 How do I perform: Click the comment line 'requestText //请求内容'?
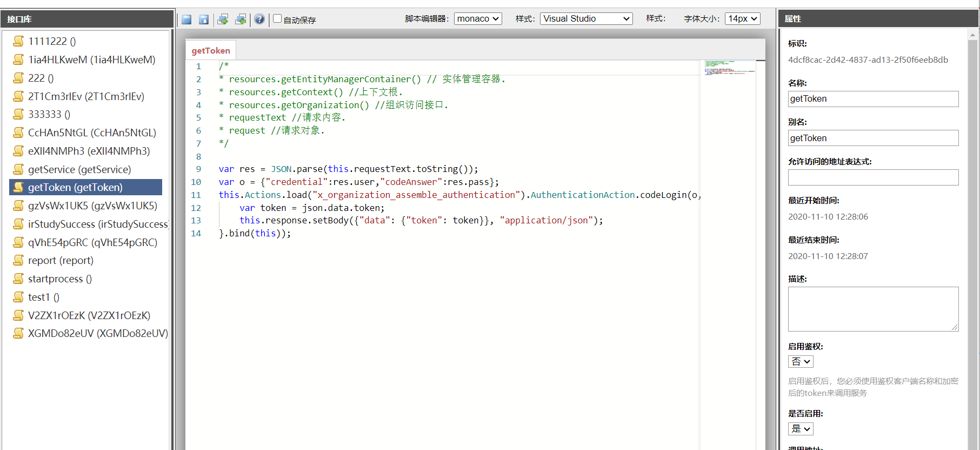(282, 117)
